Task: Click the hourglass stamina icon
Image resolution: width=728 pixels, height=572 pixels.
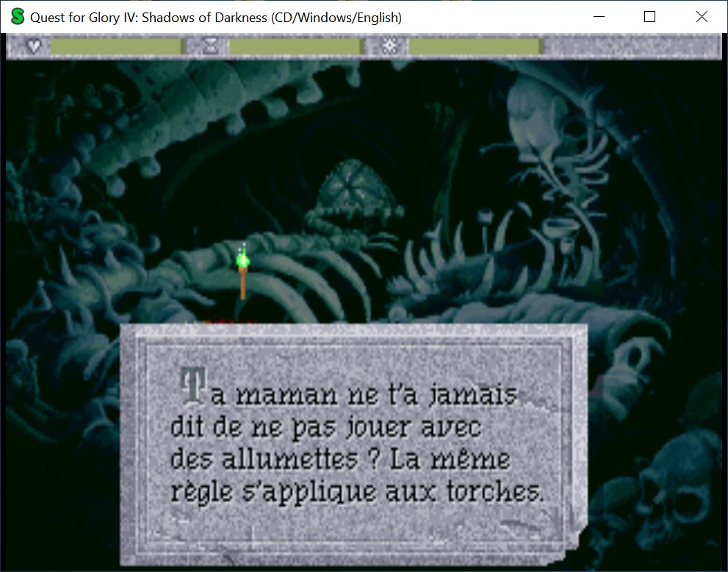Action: (211, 46)
